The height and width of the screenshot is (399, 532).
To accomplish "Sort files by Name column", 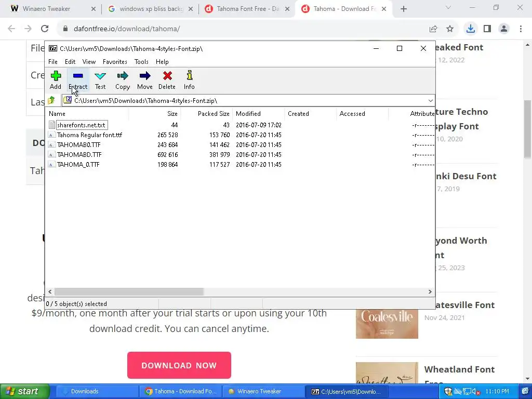I will [x=87, y=114].
